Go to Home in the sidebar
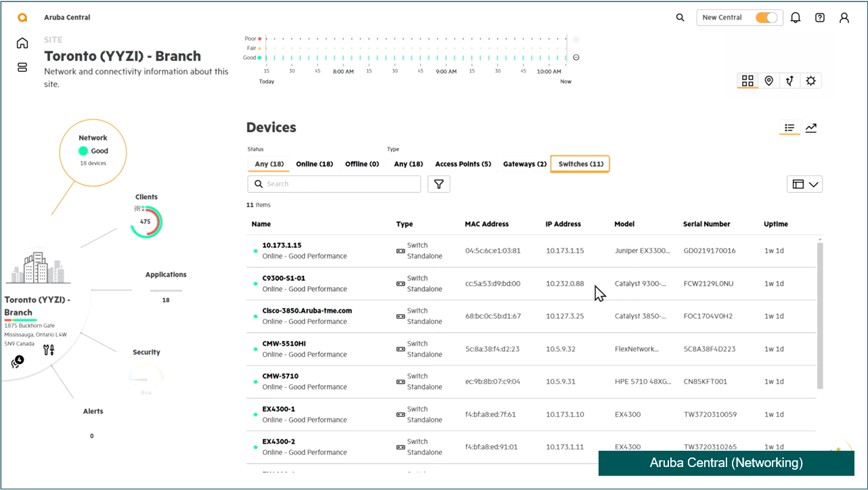 (22, 43)
